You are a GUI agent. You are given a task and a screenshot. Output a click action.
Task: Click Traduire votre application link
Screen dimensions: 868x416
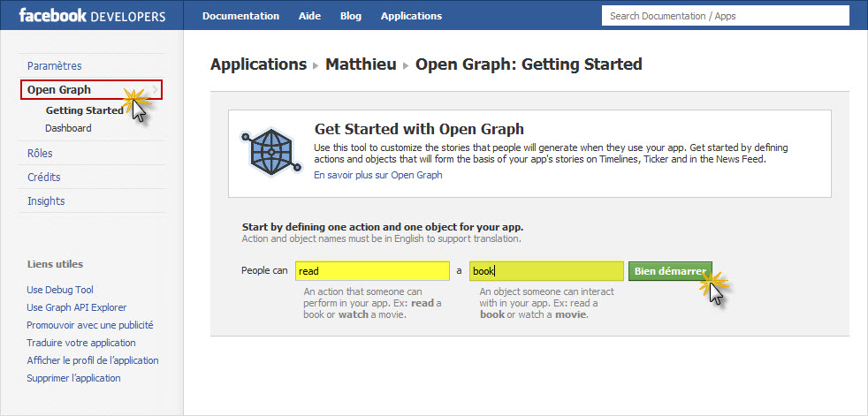point(81,343)
